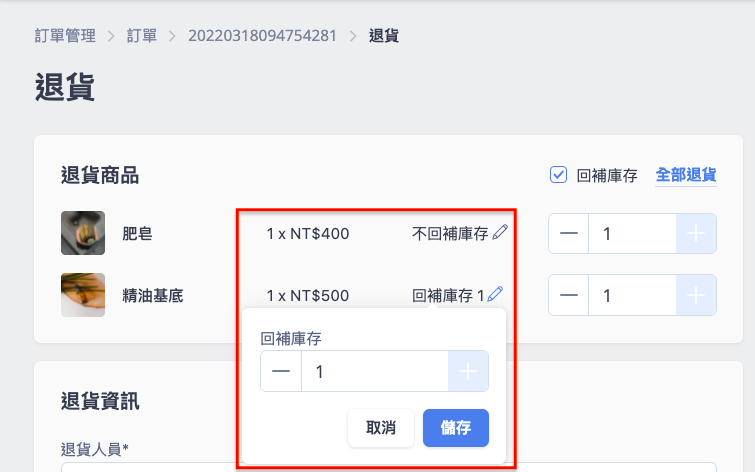
Task: Focus the 肥皂 quantity input field
Action: pyautogui.click(x=632, y=234)
